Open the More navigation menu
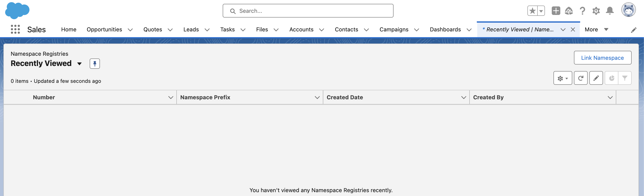The width and height of the screenshot is (644, 196). click(x=596, y=29)
